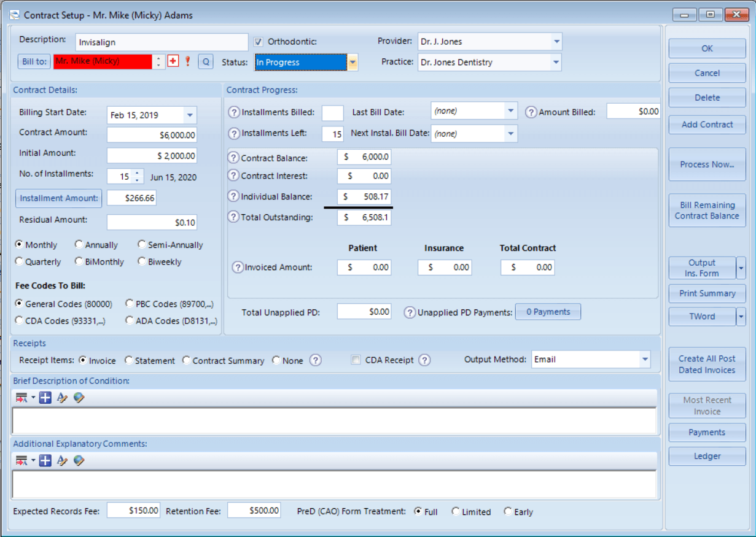Click help icon beside Total Outstanding
The image size is (756, 537).
(233, 217)
